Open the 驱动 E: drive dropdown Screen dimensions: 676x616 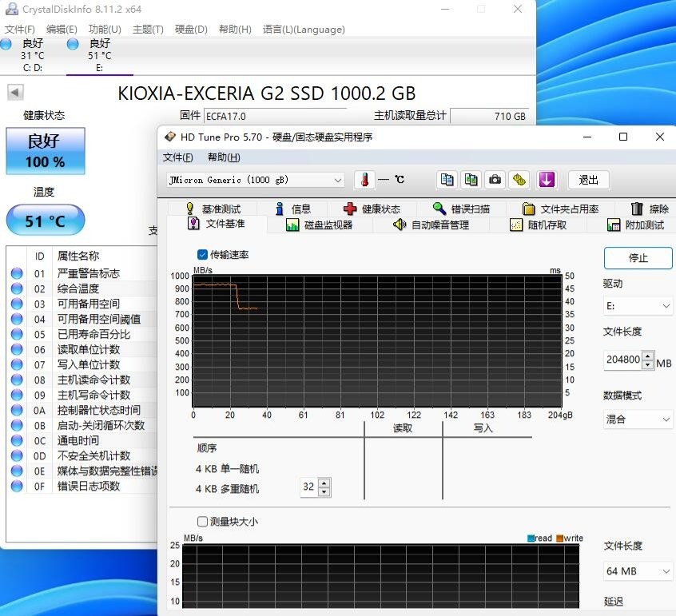pyautogui.click(x=638, y=306)
